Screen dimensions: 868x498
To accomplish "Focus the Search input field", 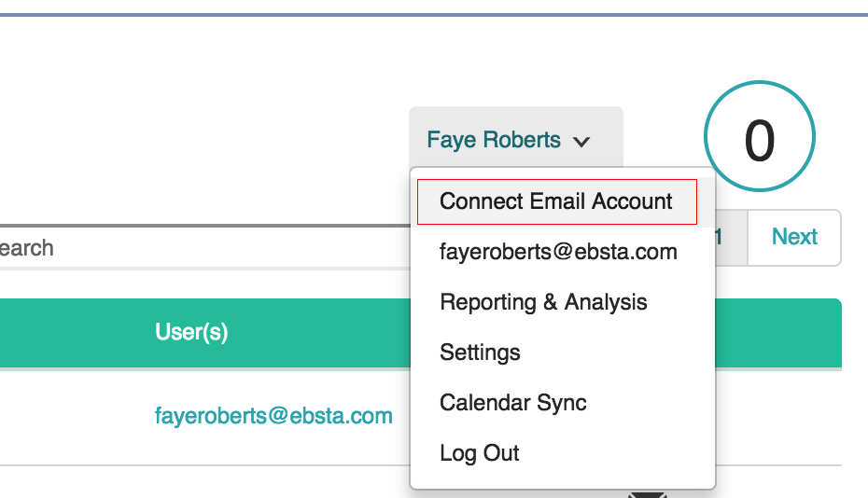I will tap(187, 248).
